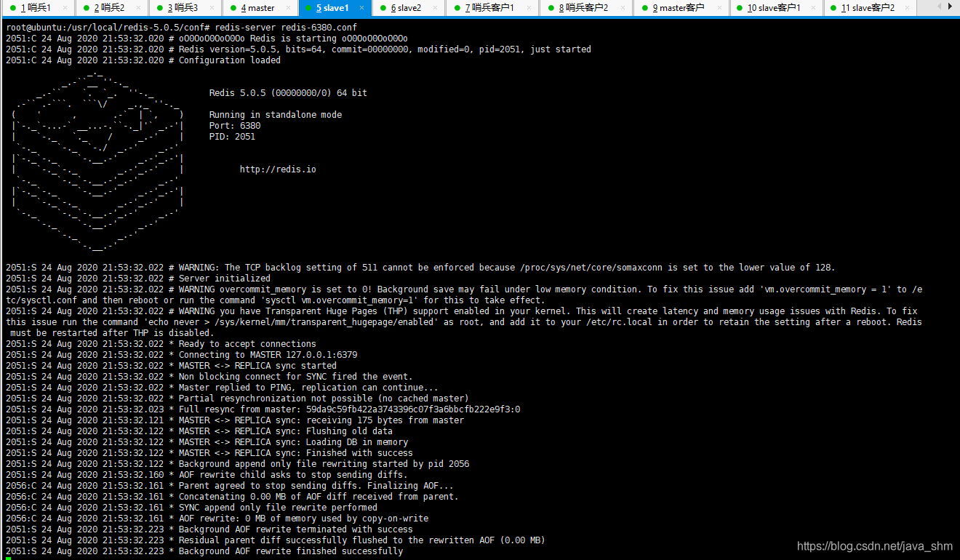
Task: Click 'Connecting to MASTER 127.0.0.1:6379' line
Action: point(181,355)
